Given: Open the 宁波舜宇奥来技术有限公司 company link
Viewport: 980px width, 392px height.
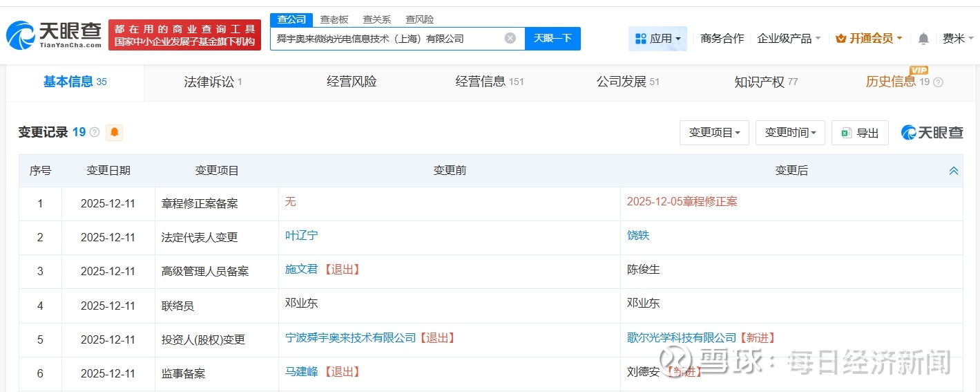Looking at the screenshot, I should click(351, 338).
